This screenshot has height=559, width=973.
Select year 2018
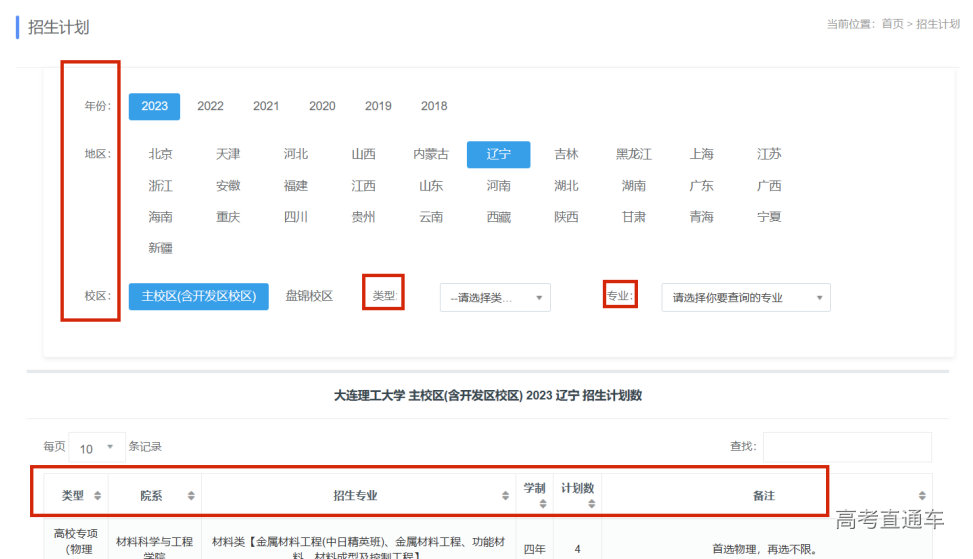click(x=434, y=106)
